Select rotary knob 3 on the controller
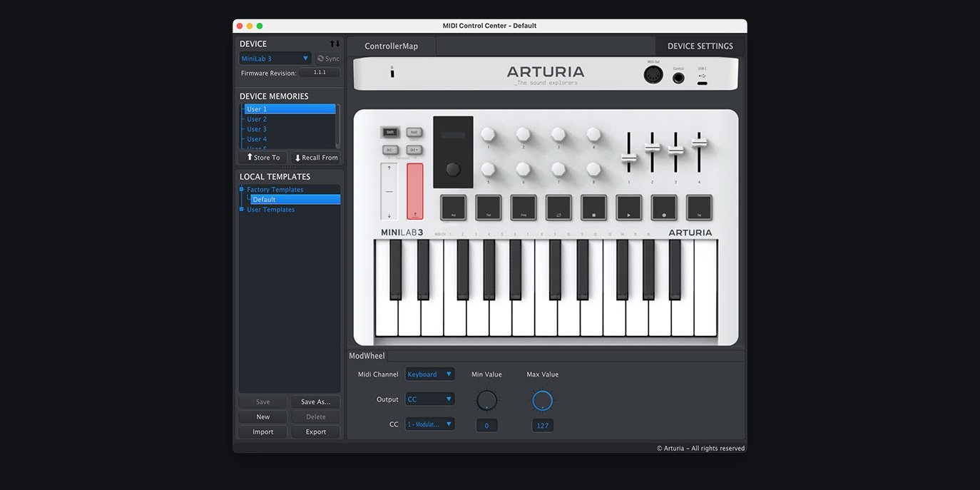The height and width of the screenshot is (490, 980). pos(558,134)
